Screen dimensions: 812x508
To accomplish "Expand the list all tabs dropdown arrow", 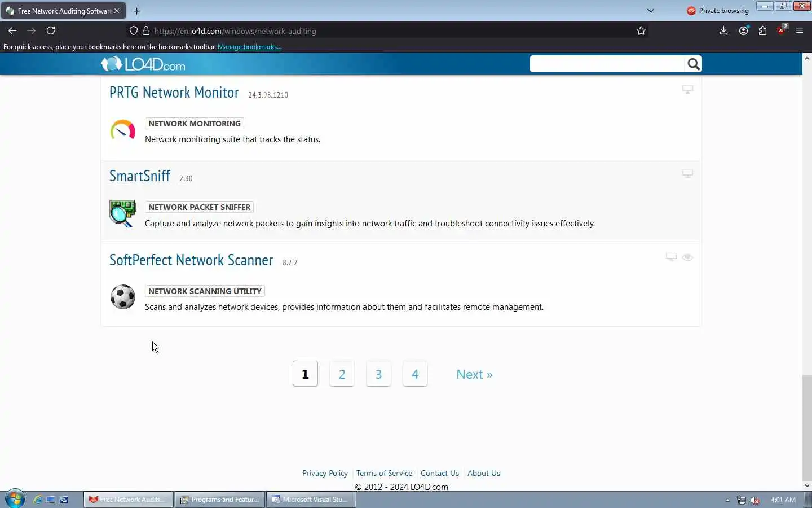I will (x=651, y=10).
